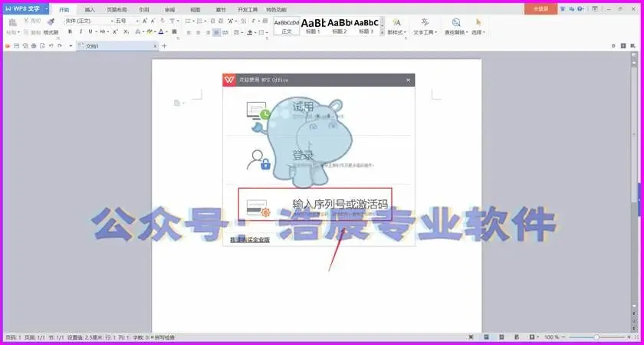Select the 正文 style in the gallery
The width and height of the screenshot is (644, 345).
point(286,26)
